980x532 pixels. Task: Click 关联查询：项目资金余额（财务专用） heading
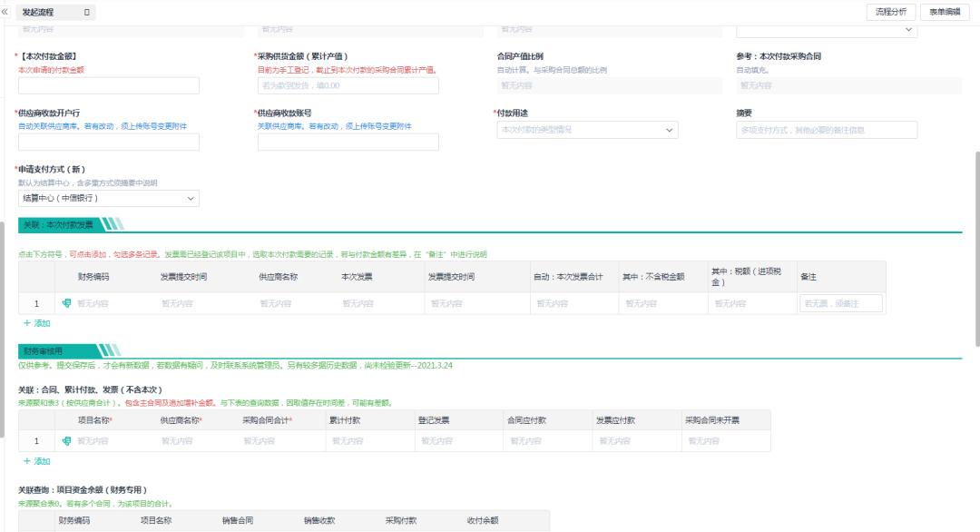click(x=83, y=489)
